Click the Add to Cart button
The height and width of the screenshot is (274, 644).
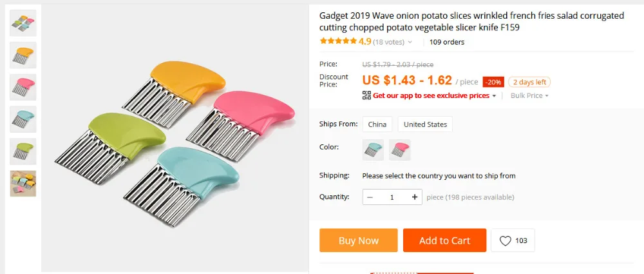(x=445, y=240)
